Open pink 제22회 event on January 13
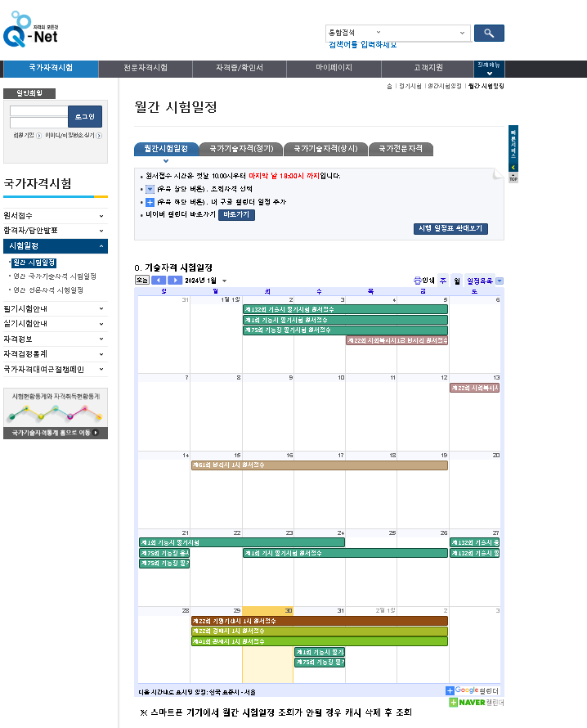 click(x=475, y=388)
